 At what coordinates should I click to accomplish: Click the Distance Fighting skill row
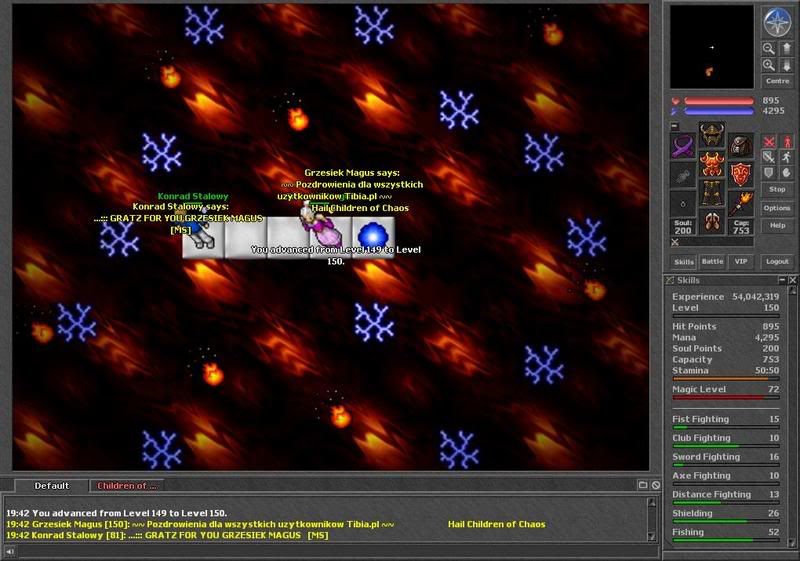726,495
